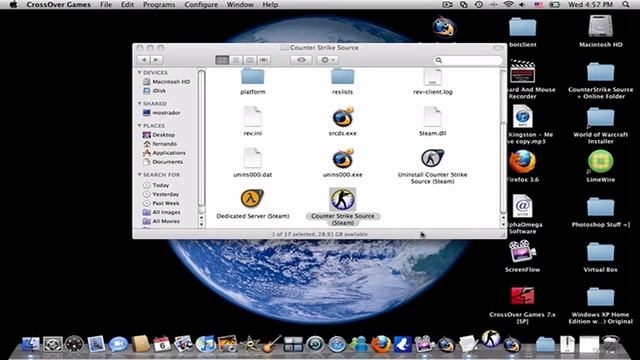Click the Finder search field

pyautogui.click(x=468, y=60)
